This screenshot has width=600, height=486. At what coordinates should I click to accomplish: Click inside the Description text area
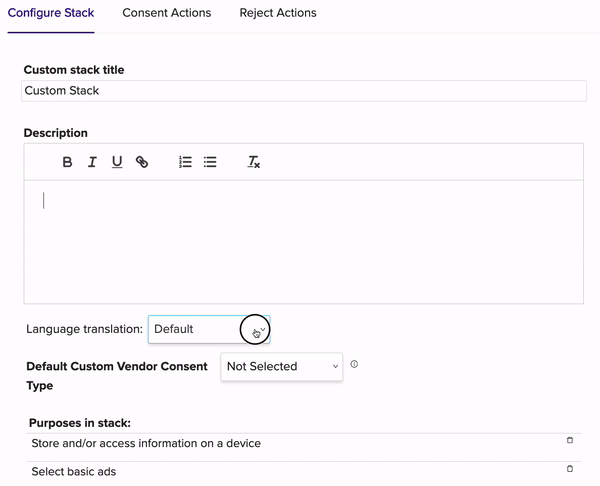[x=304, y=242]
